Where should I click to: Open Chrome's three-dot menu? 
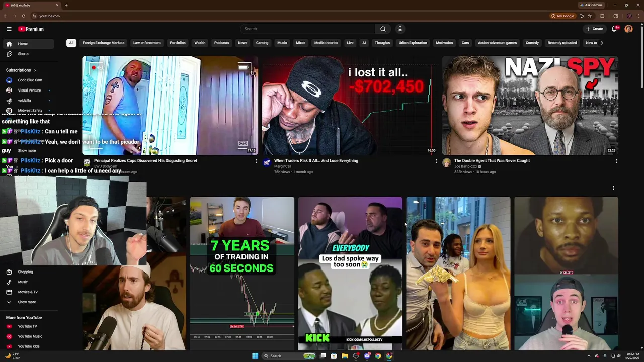pyautogui.click(x=637, y=16)
